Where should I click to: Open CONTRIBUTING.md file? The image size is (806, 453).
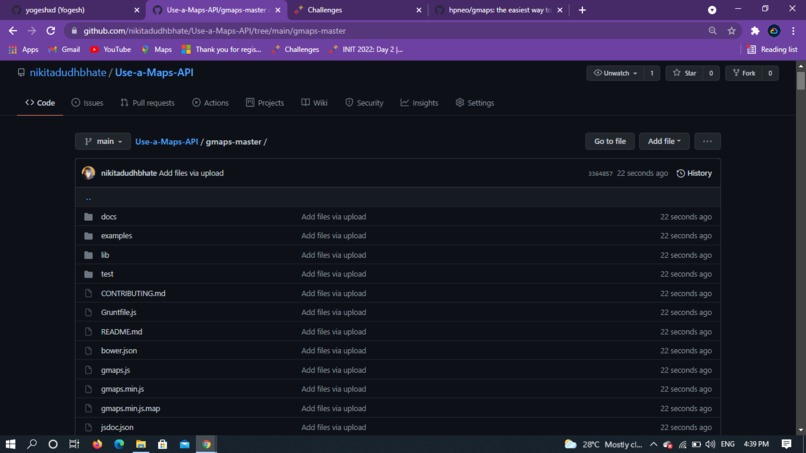tap(133, 293)
